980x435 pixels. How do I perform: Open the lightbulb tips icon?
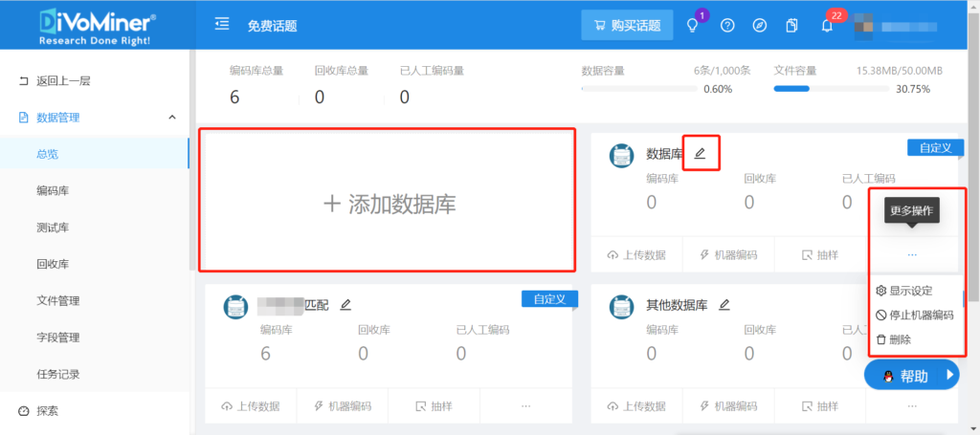tap(693, 26)
